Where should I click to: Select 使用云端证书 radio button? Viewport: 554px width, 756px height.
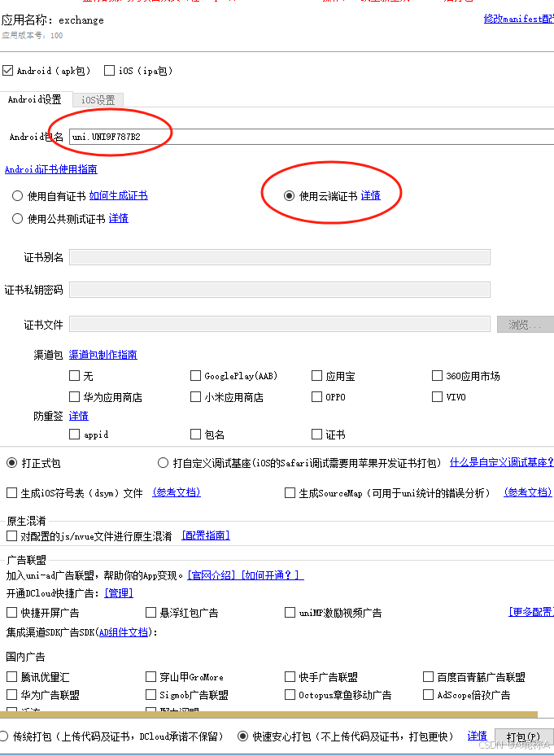click(x=289, y=196)
